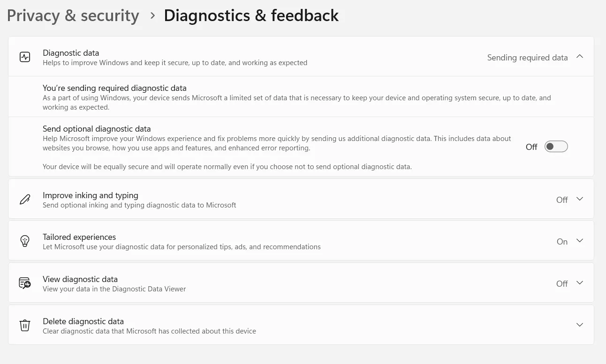This screenshot has width=606, height=364.
Task: Click the Sending required data status text
Action: [527, 58]
